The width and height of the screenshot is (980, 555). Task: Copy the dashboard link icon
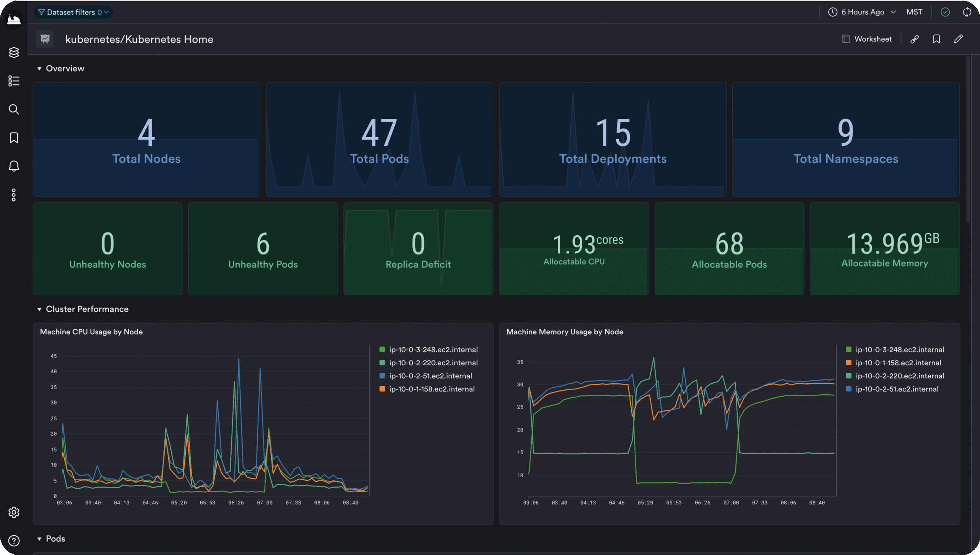(915, 39)
